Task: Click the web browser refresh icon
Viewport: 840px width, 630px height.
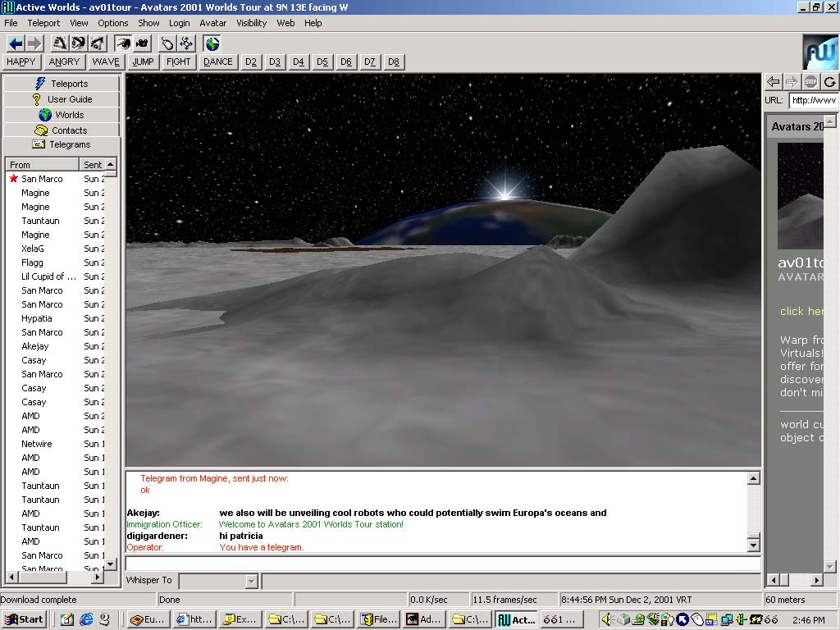Action: tap(830, 81)
